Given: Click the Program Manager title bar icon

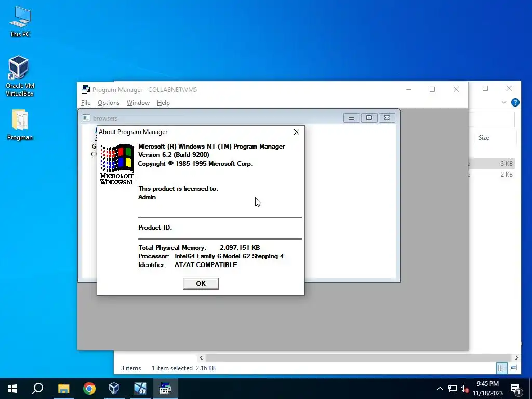Looking at the screenshot, I should [x=86, y=89].
